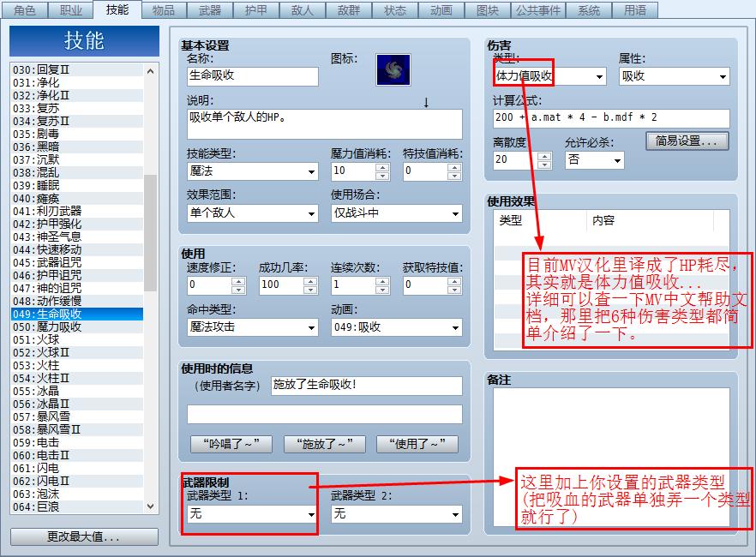
Task: Open the 技能类型 dropdown showing 魔法
Action: [x=253, y=171]
